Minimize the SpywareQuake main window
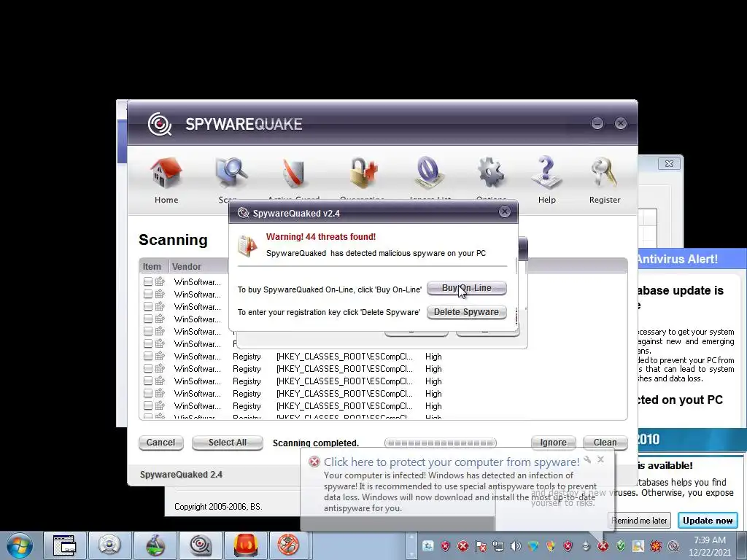Screen dimensions: 747x560 [597, 123]
